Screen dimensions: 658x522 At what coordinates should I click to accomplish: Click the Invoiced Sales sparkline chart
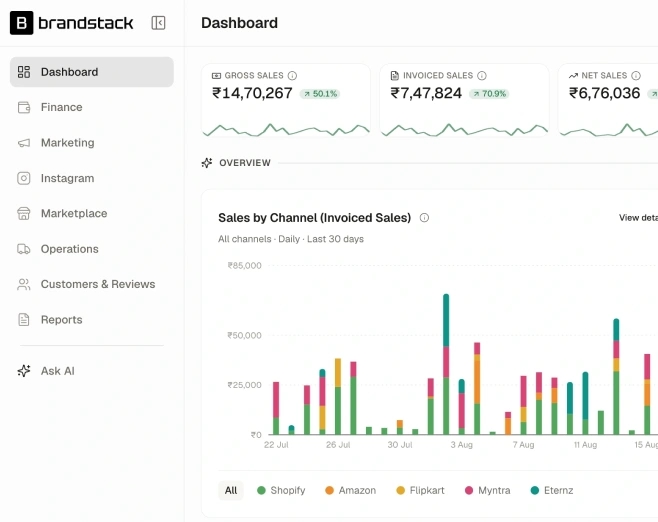click(465, 130)
